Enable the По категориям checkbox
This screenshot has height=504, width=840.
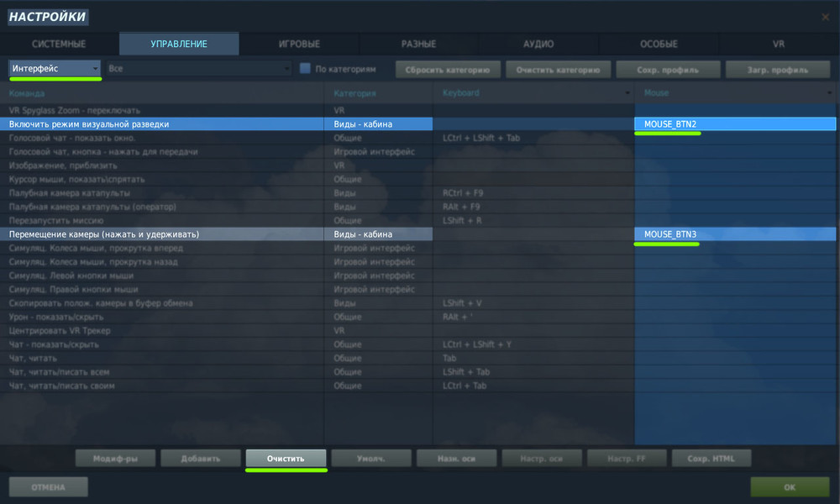click(305, 68)
